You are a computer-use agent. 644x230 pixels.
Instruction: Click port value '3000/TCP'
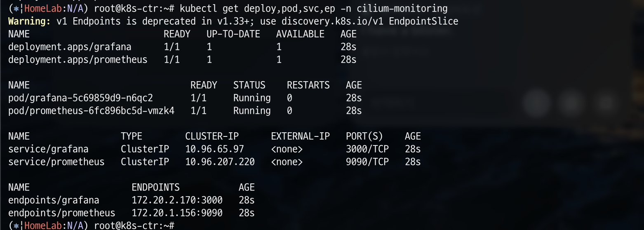pyautogui.click(x=367, y=149)
